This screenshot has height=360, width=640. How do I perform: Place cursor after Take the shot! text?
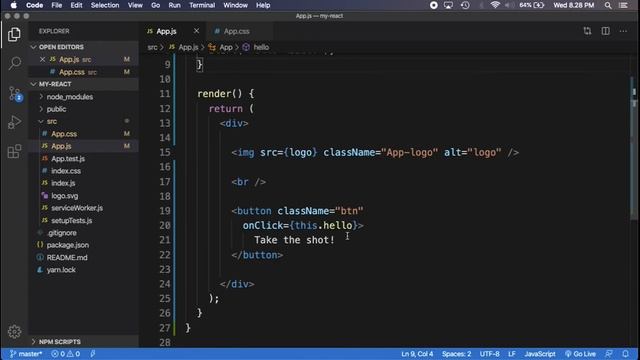pyautogui.click(x=335, y=240)
